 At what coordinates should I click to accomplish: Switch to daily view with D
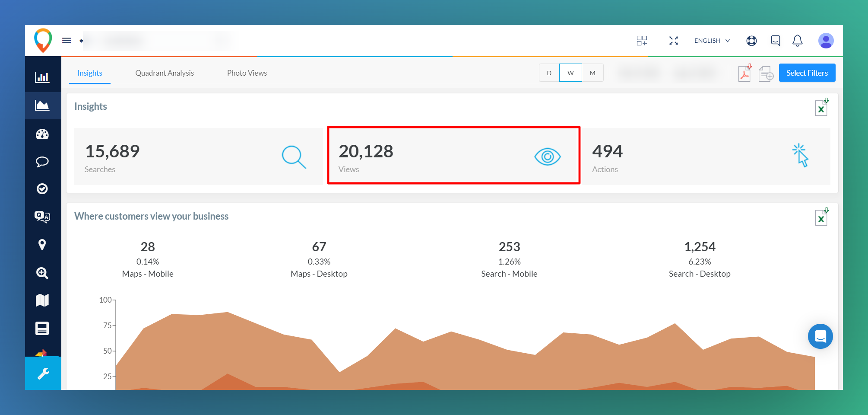pos(549,73)
